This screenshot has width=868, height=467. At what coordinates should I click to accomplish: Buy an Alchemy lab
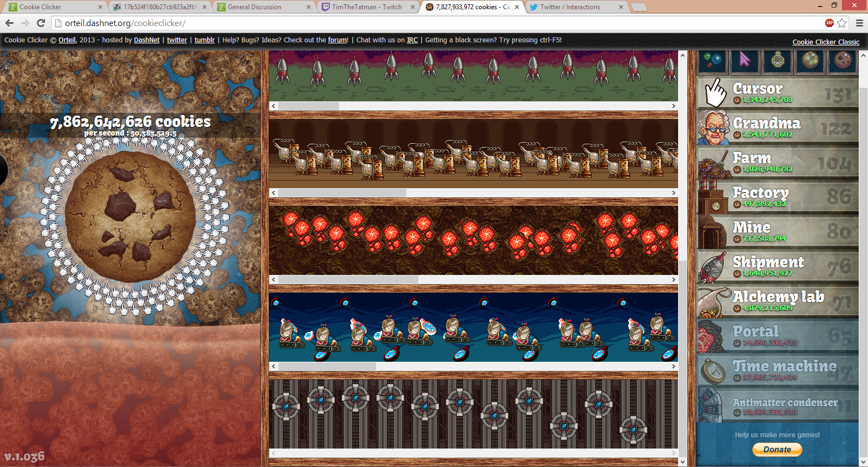tap(777, 302)
